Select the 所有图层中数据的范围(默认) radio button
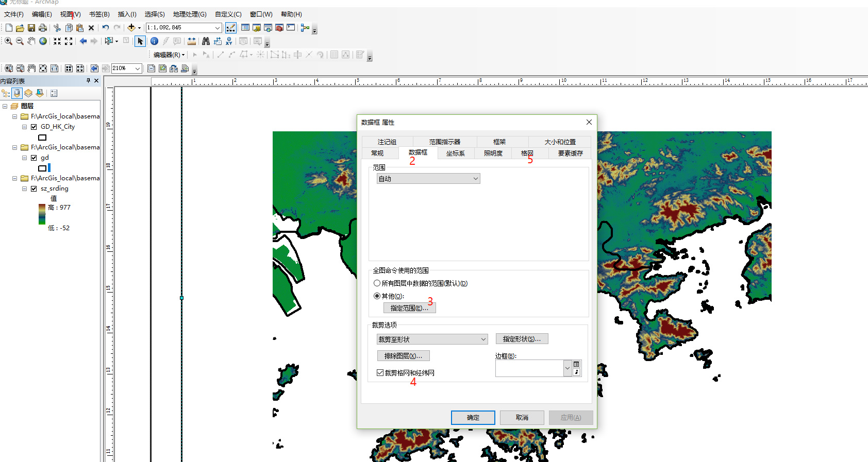 click(x=377, y=283)
